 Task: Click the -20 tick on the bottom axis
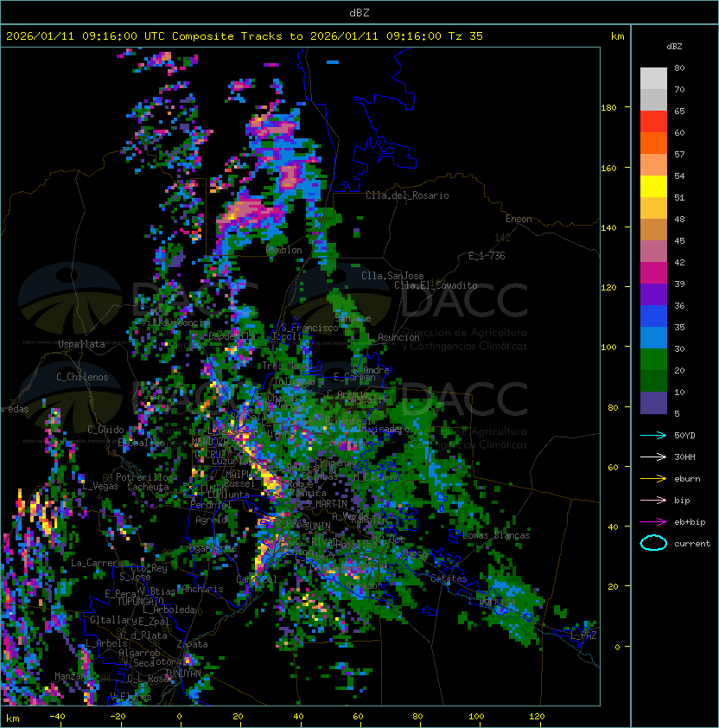118,717
